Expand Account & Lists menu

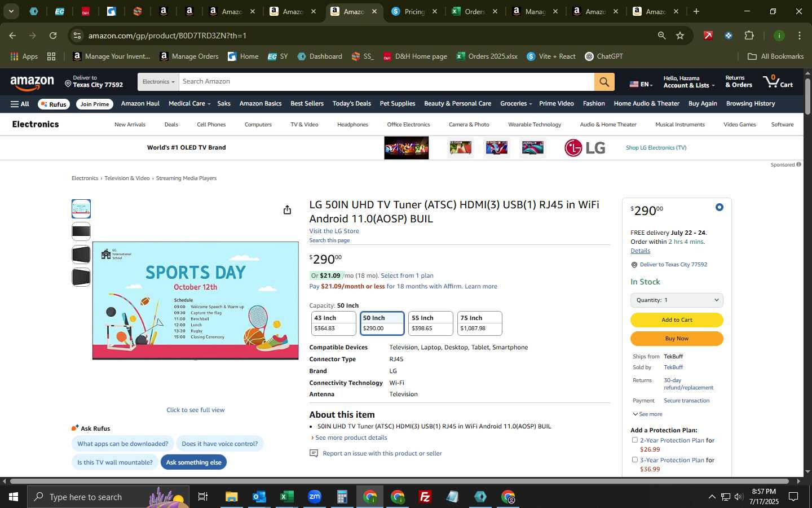689,82
